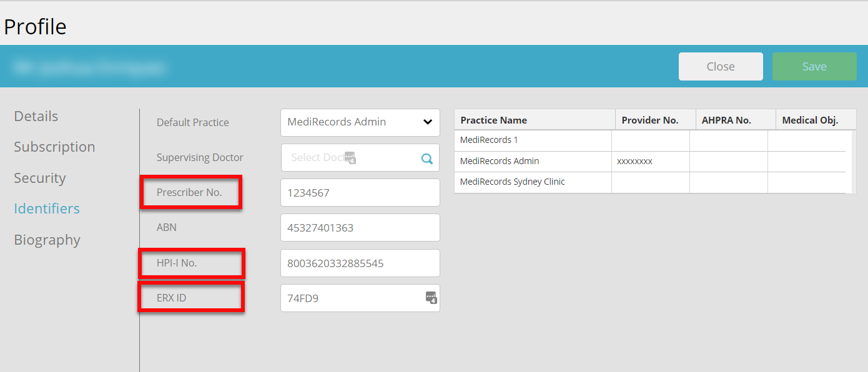Switch to the Subscription section

coord(54,147)
